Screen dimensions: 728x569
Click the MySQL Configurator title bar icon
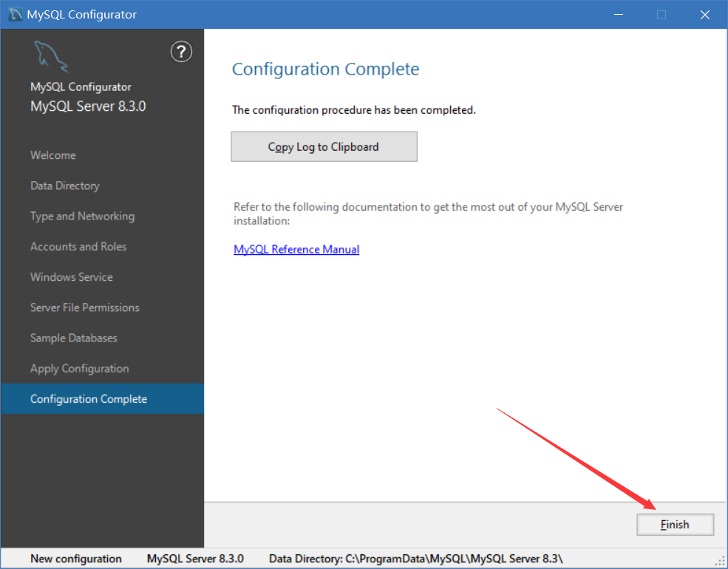tap(16, 14)
